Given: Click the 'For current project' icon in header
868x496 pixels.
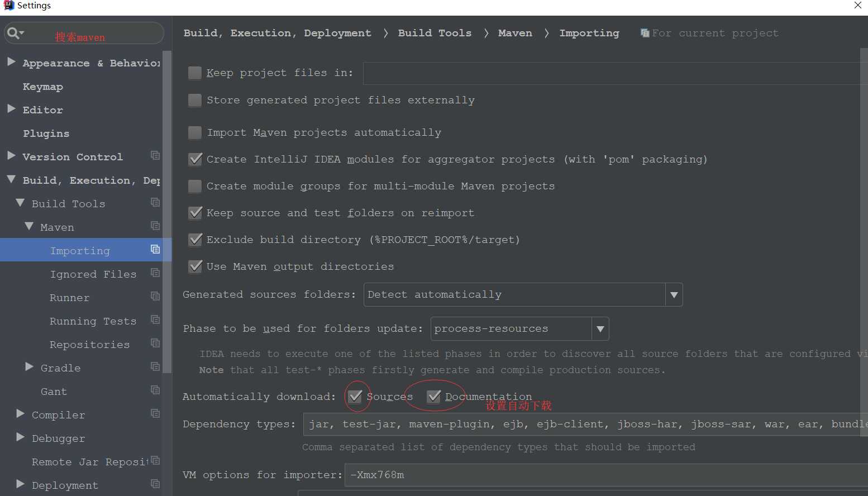Looking at the screenshot, I should 645,33.
